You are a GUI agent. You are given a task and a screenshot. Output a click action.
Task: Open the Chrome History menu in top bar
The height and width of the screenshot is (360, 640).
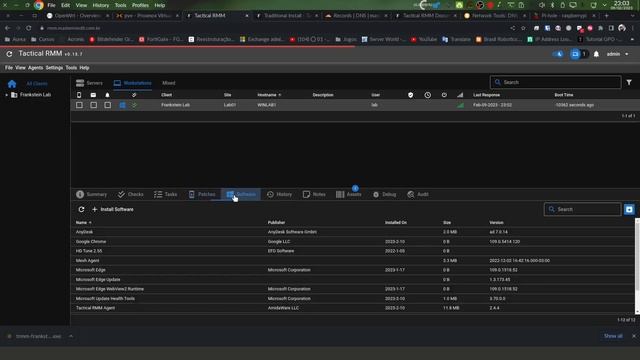click(x=100, y=5)
